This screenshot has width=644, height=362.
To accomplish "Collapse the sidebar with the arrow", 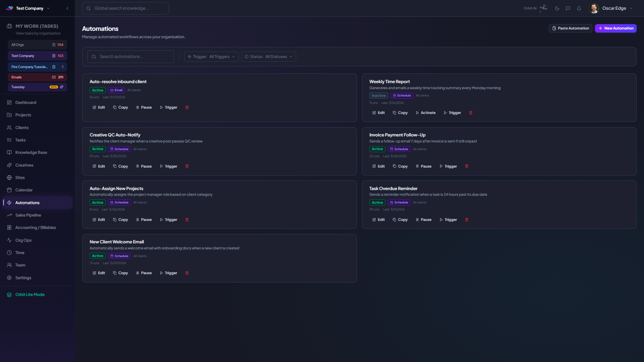I will point(67,8).
